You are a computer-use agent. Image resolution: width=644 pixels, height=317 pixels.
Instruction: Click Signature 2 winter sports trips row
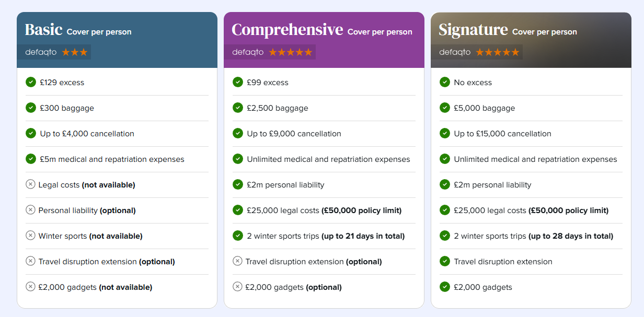[x=531, y=236]
